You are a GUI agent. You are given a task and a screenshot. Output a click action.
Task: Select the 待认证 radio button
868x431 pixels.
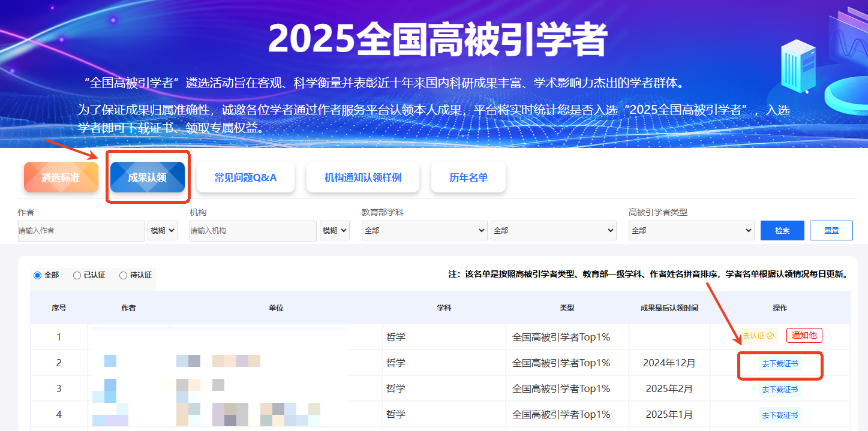coord(124,275)
